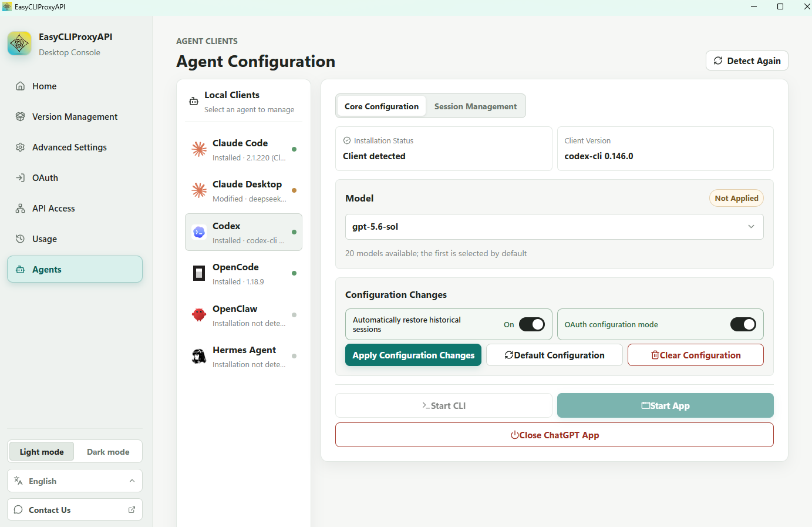Click the Contact Us external link icon
The height and width of the screenshot is (527, 812).
pyautogui.click(x=132, y=509)
